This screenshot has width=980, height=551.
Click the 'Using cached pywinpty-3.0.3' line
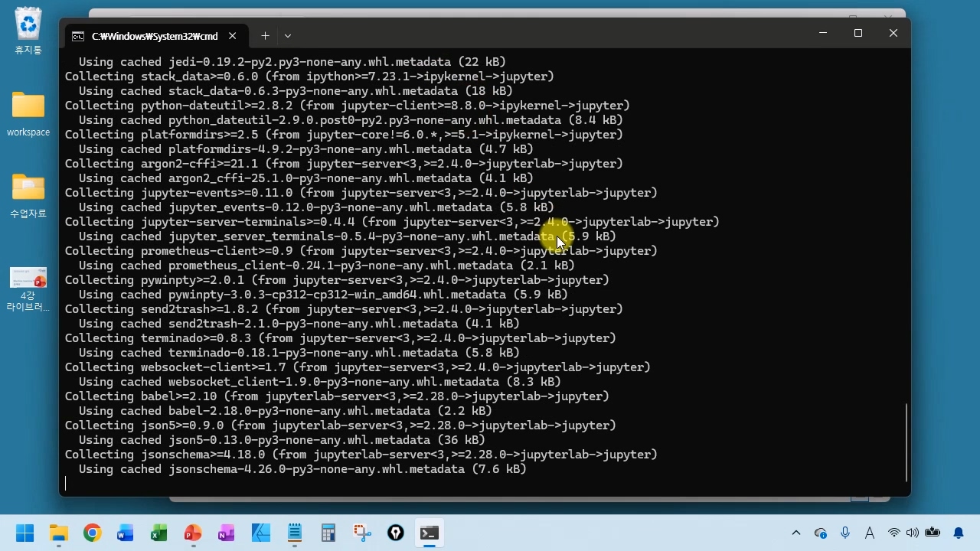[x=323, y=295]
